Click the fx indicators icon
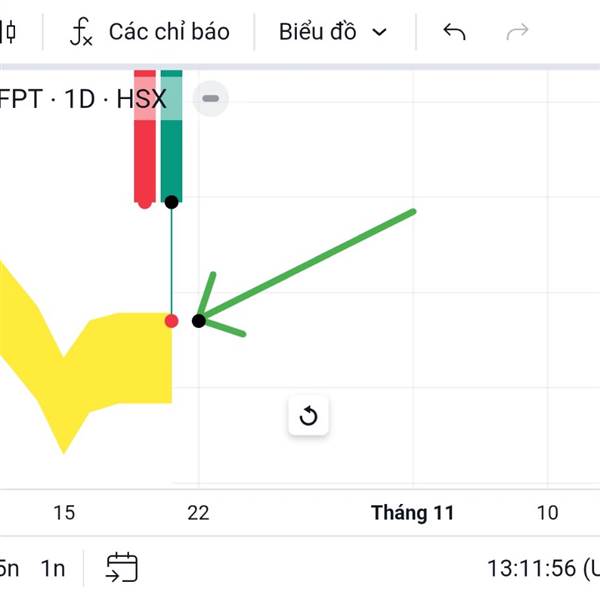Screen dimensions: 600x600 81,32
